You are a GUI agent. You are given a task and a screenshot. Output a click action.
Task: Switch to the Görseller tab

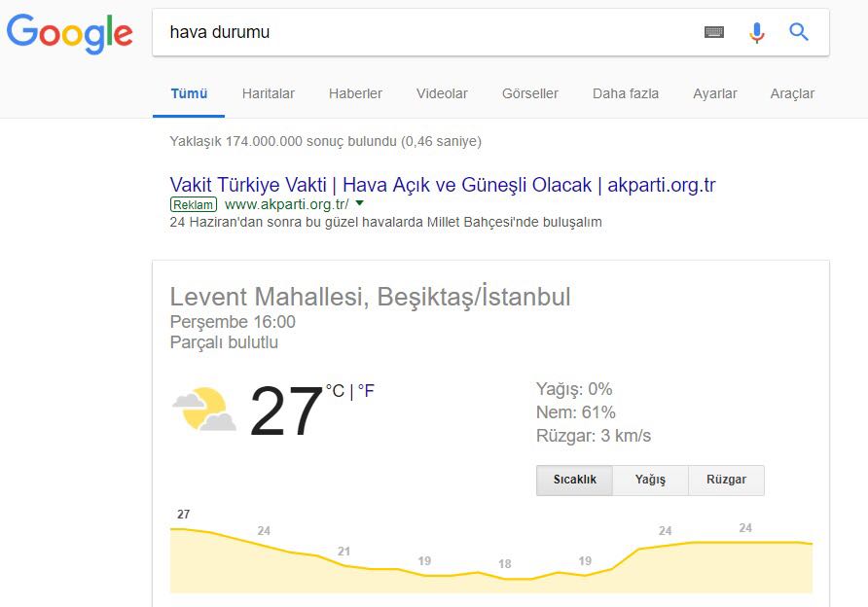click(529, 93)
